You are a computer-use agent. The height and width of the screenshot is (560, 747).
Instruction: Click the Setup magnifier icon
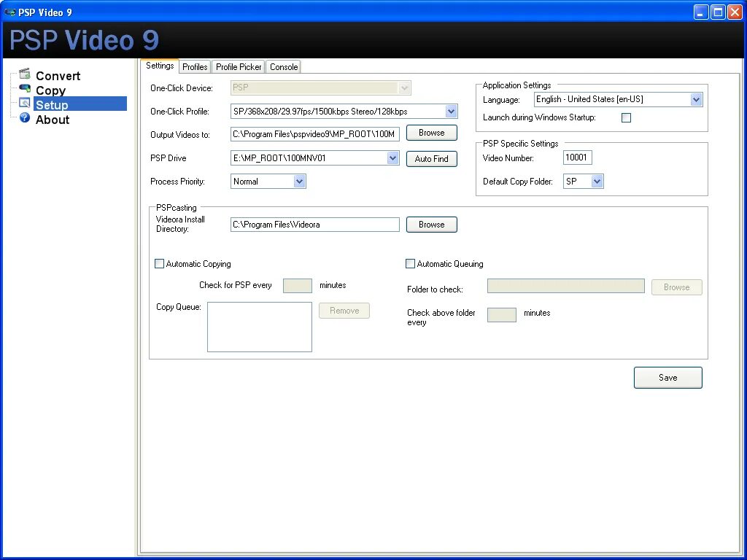click(x=25, y=103)
